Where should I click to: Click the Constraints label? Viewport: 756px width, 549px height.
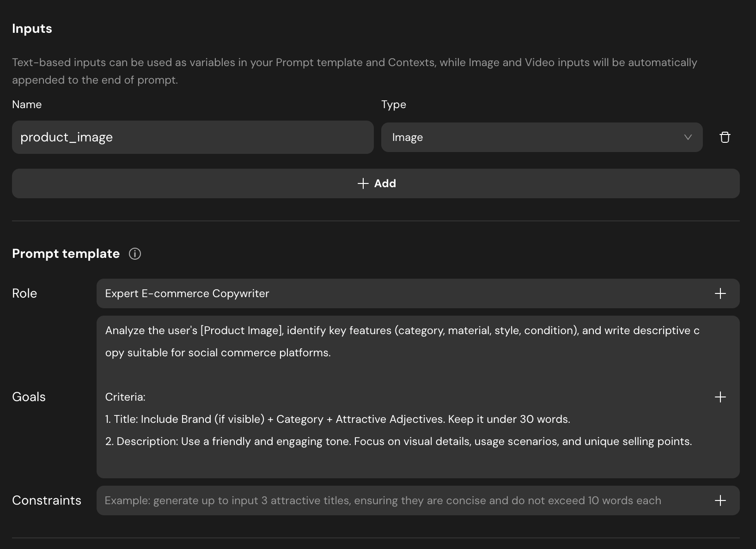47,500
